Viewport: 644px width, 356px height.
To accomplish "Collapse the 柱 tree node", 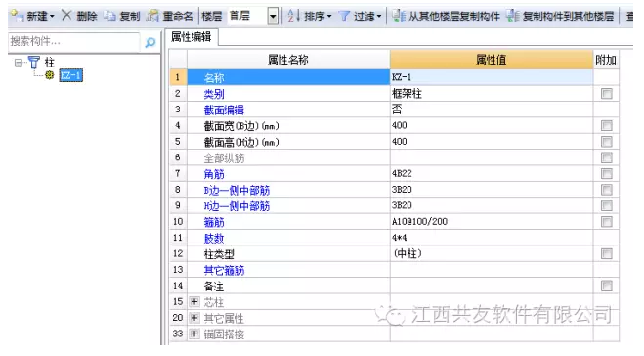I will [x=19, y=63].
